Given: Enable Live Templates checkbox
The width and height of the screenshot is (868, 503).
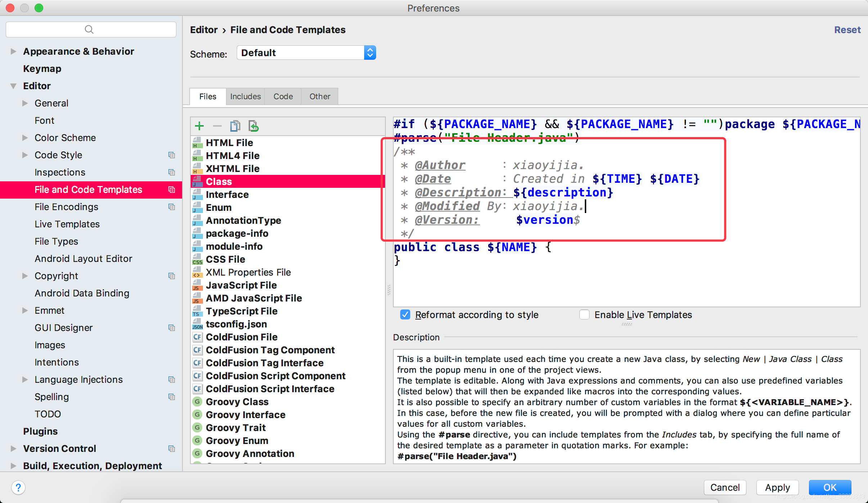Looking at the screenshot, I should (x=584, y=314).
